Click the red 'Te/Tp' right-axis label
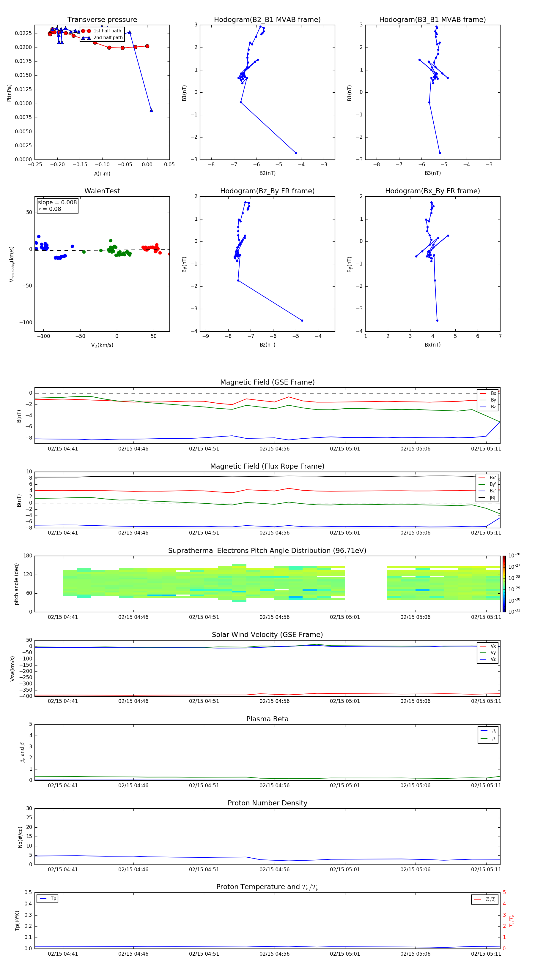Image resolution: width=535 pixels, height=980 pixels. tap(512, 921)
